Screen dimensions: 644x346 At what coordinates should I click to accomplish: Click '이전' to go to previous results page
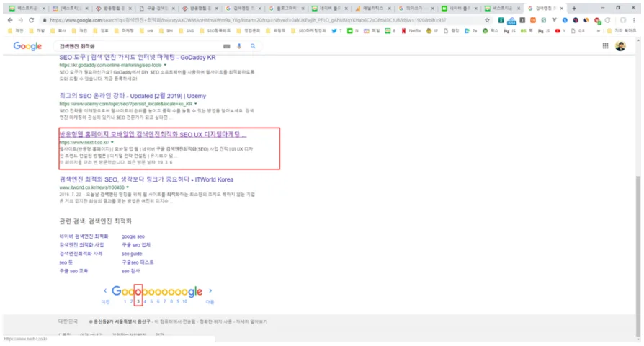click(x=105, y=302)
